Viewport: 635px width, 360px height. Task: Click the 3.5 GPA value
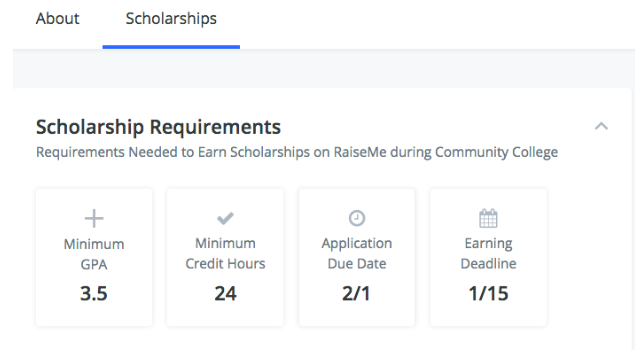coord(94,294)
